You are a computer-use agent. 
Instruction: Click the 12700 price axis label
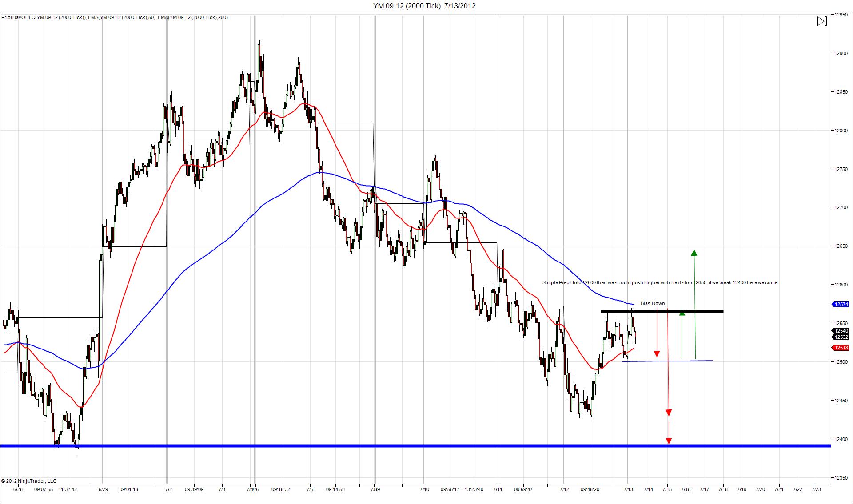[x=841, y=207]
